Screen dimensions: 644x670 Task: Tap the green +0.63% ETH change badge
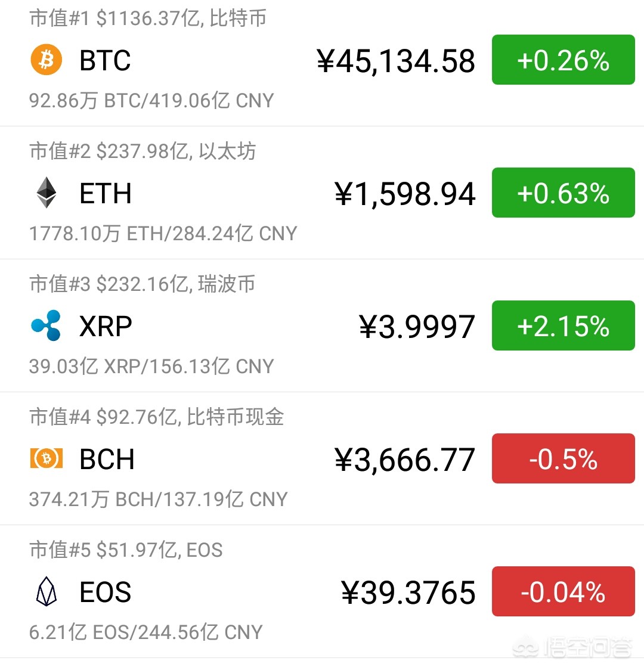pos(563,193)
